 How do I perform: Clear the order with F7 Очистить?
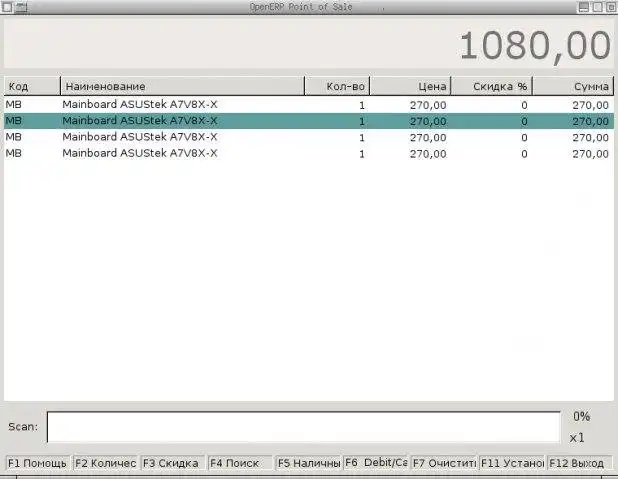[x=444, y=463]
